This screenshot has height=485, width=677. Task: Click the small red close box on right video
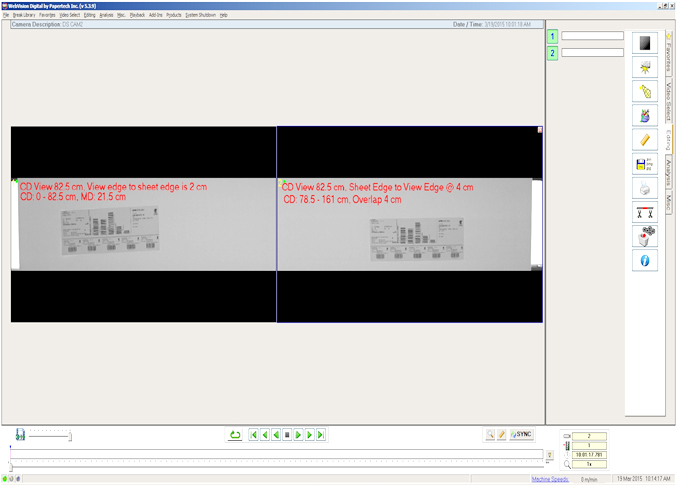coord(540,130)
